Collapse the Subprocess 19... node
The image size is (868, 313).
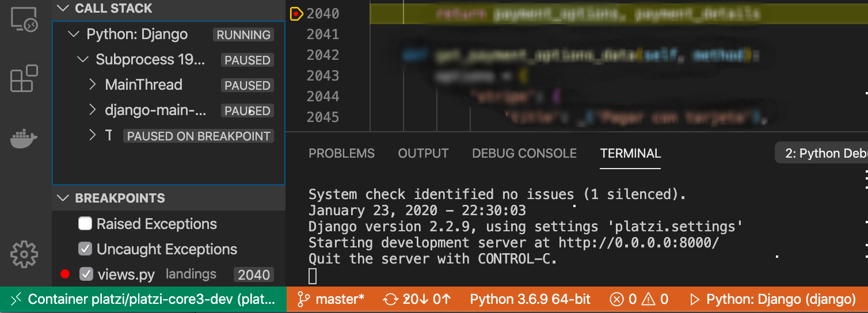(x=83, y=59)
